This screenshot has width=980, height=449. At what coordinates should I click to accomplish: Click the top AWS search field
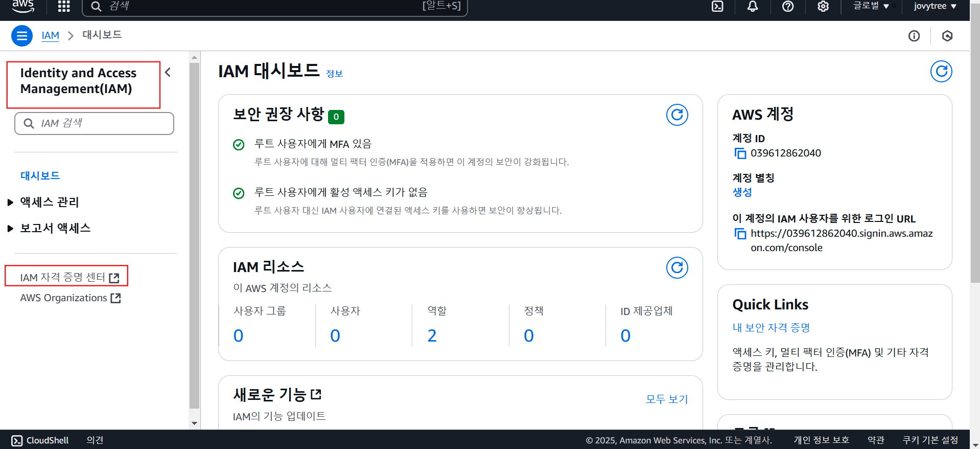pos(275,6)
